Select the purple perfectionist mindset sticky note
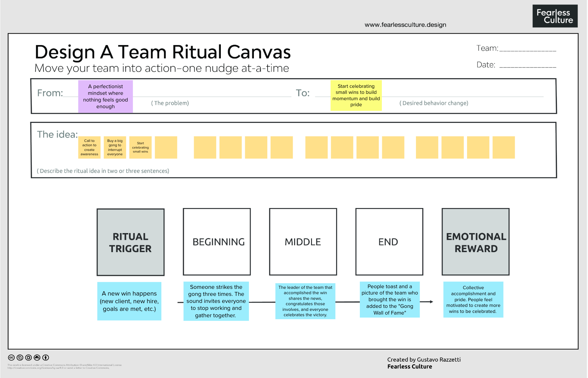The width and height of the screenshot is (588, 378). pos(106,97)
